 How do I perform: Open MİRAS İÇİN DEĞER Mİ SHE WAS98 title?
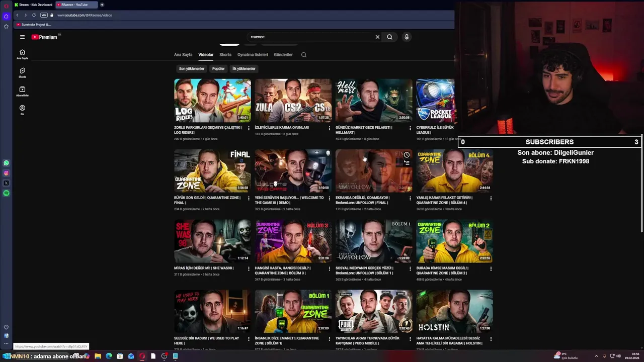(204, 268)
